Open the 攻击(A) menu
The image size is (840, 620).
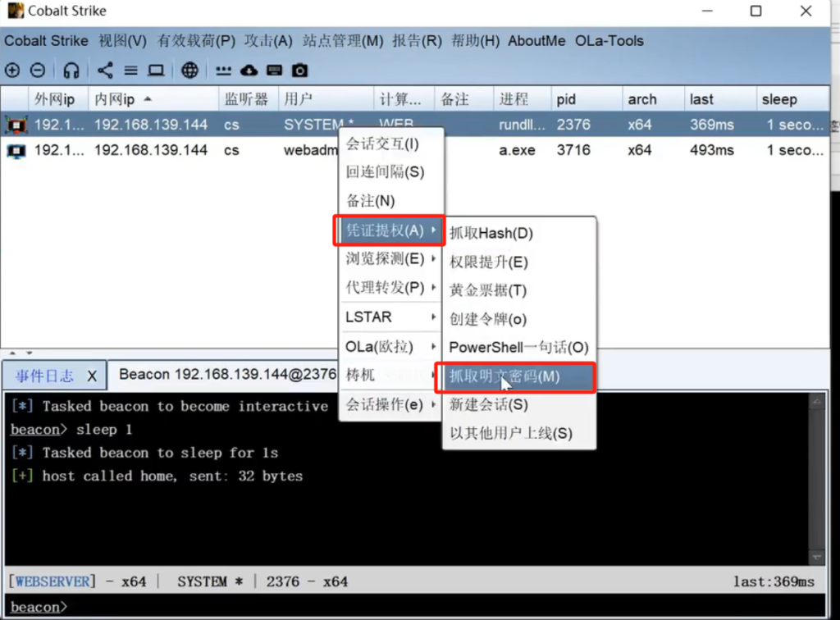pyautogui.click(x=268, y=41)
